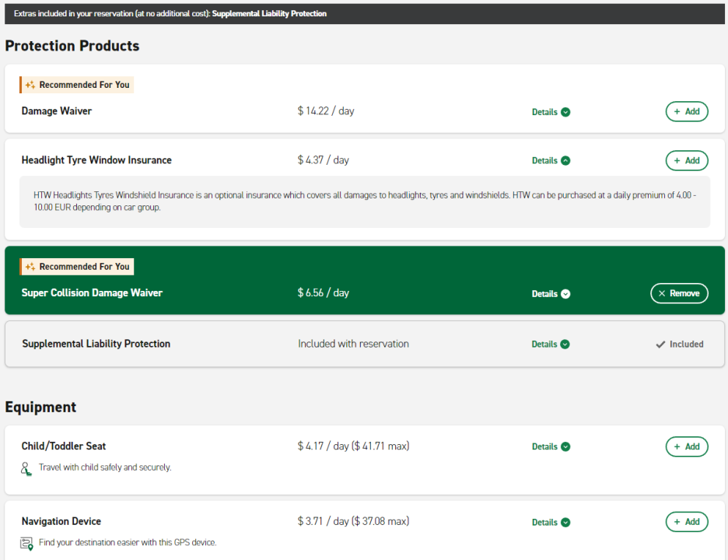Viewport: 728px width, 560px height.
Task: Expand Details for Navigation Device
Action: click(551, 523)
